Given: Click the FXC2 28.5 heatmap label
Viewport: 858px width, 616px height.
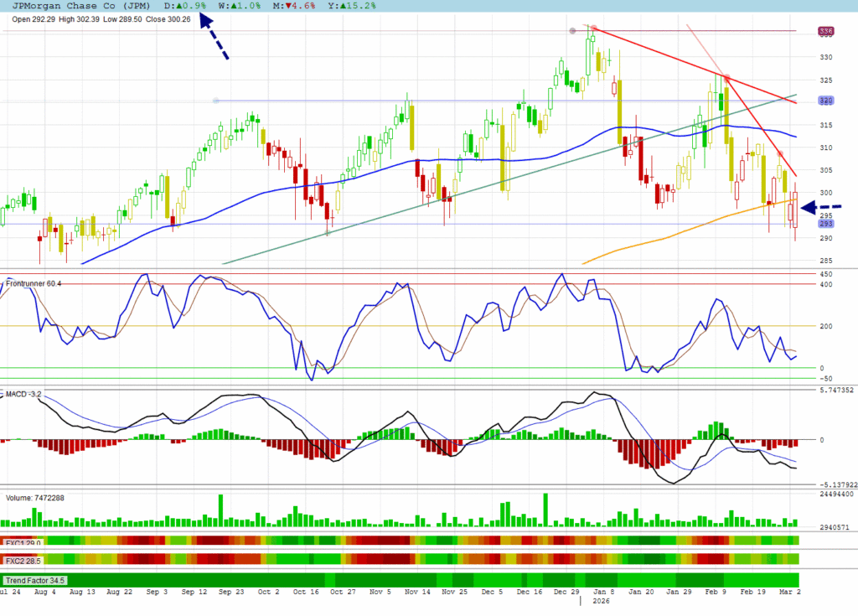Looking at the screenshot, I should (x=24, y=560).
